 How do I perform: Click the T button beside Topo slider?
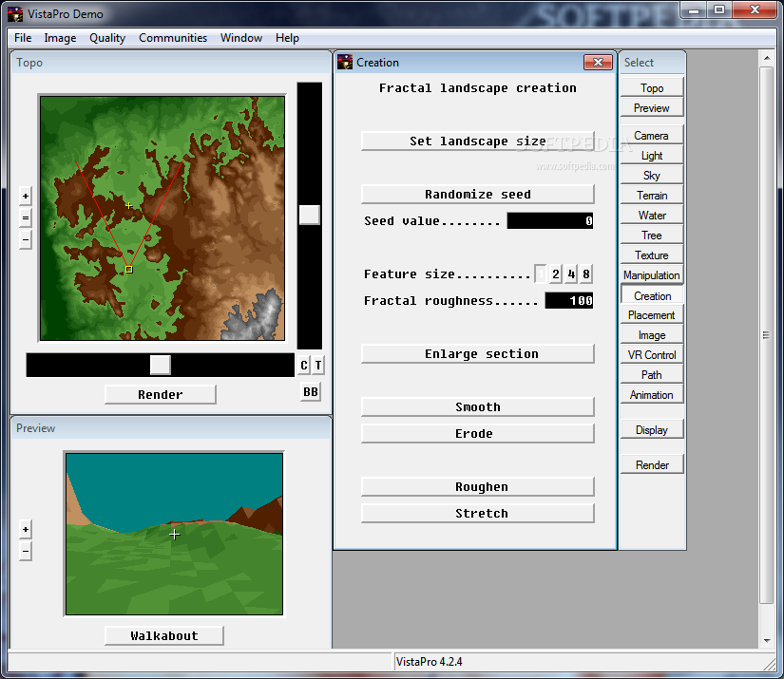coord(318,366)
